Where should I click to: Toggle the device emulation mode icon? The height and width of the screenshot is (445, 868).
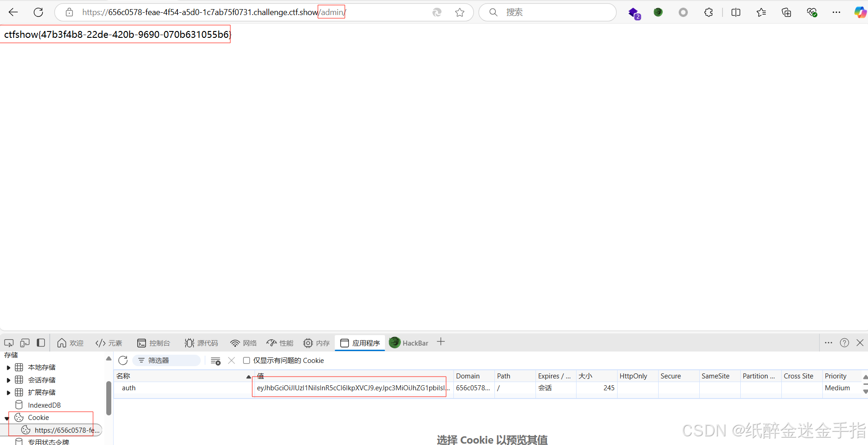click(x=25, y=342)
